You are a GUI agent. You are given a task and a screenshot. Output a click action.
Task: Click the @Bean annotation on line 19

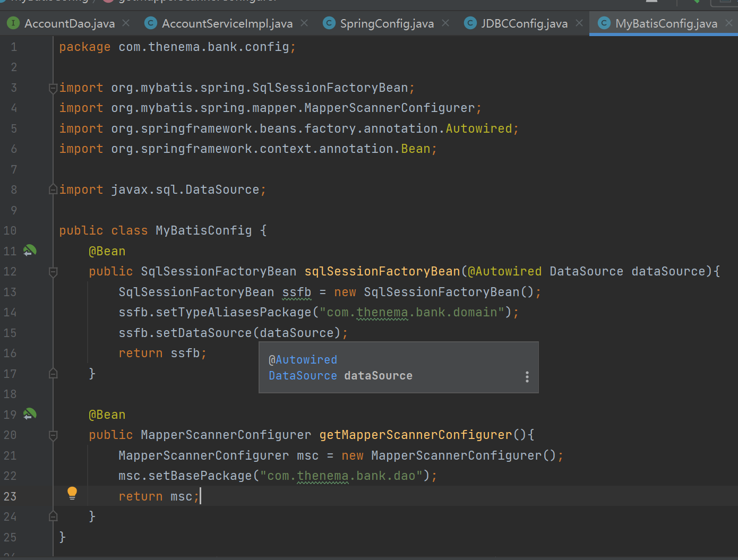[107, 415]
